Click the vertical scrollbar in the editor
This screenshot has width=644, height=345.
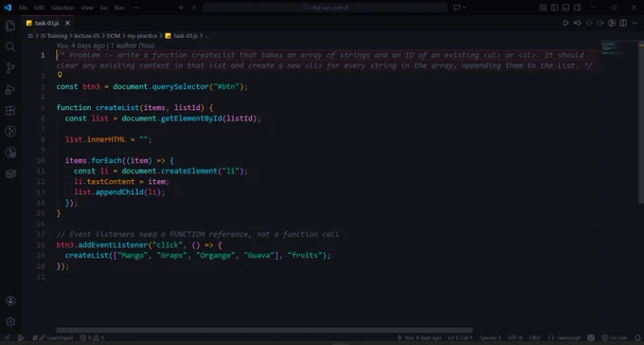click(641, 121)
